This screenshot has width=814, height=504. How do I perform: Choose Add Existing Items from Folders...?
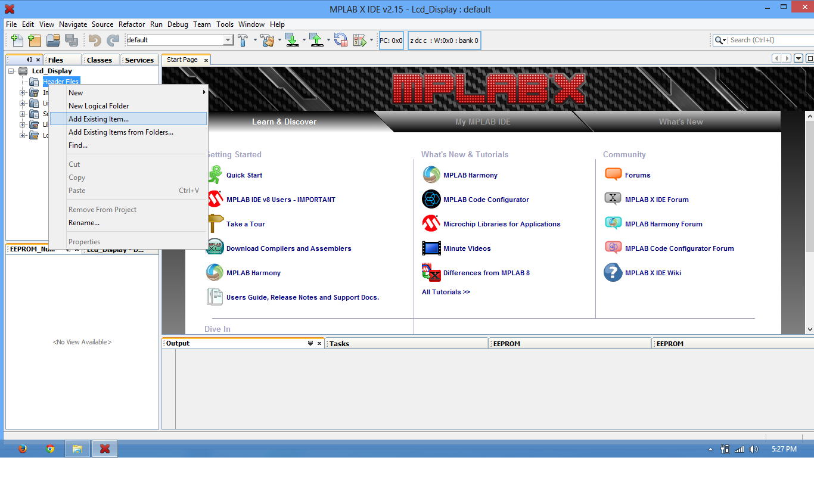click(x=128, y=132)
